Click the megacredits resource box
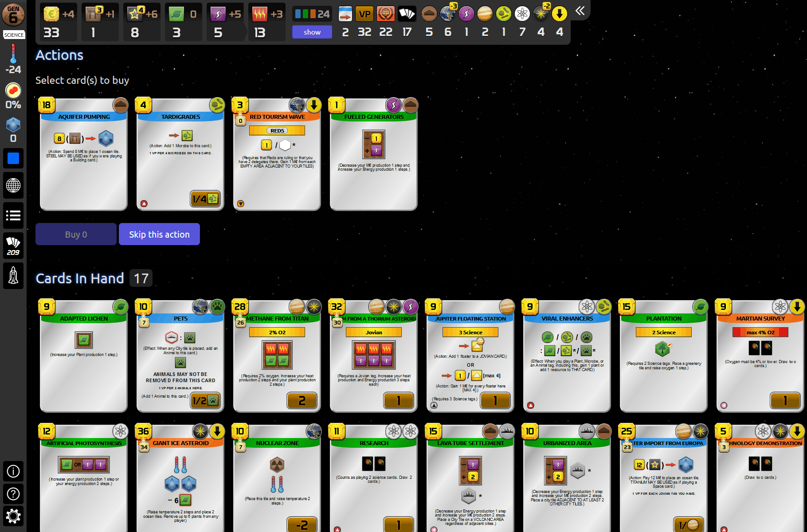 point(59,22)
